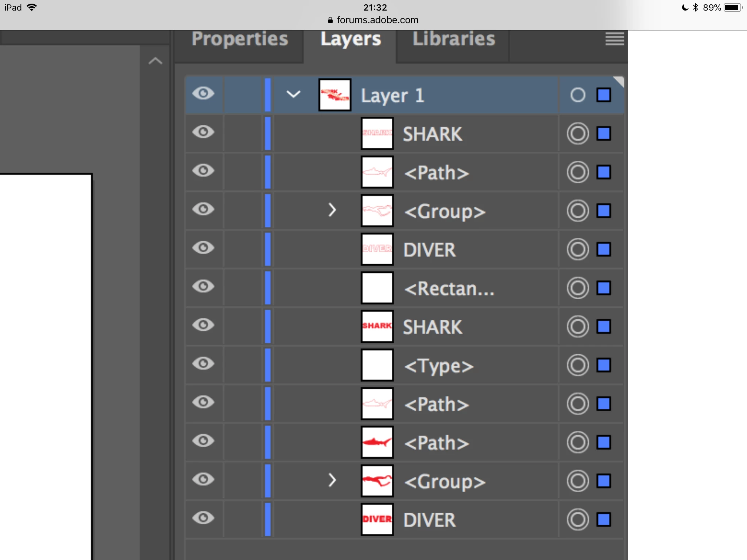The image size is (747, 560).
Task: Select the Layer 1 name label
Action: 392,96
